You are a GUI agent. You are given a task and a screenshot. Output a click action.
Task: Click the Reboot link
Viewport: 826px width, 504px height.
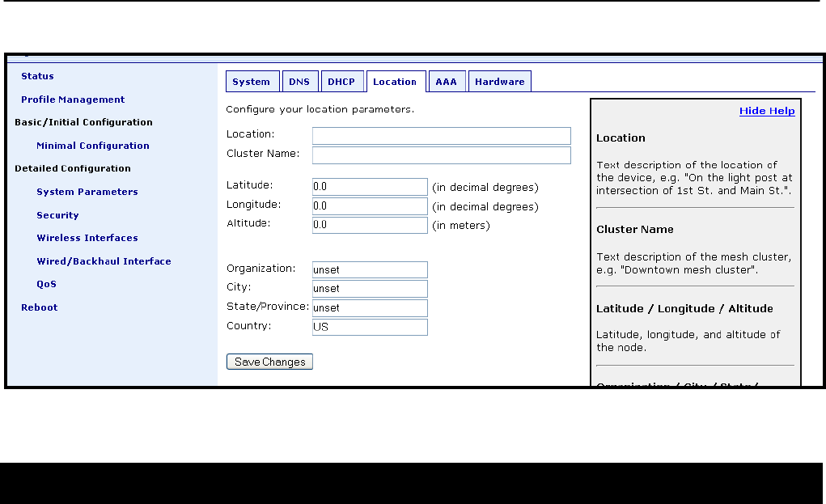pos(40,307)
